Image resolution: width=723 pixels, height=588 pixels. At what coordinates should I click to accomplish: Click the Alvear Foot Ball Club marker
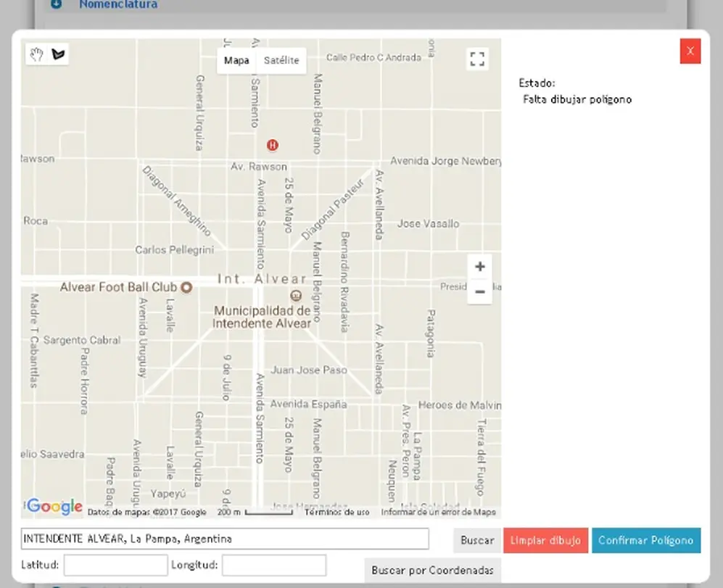(x=186, y=287)
